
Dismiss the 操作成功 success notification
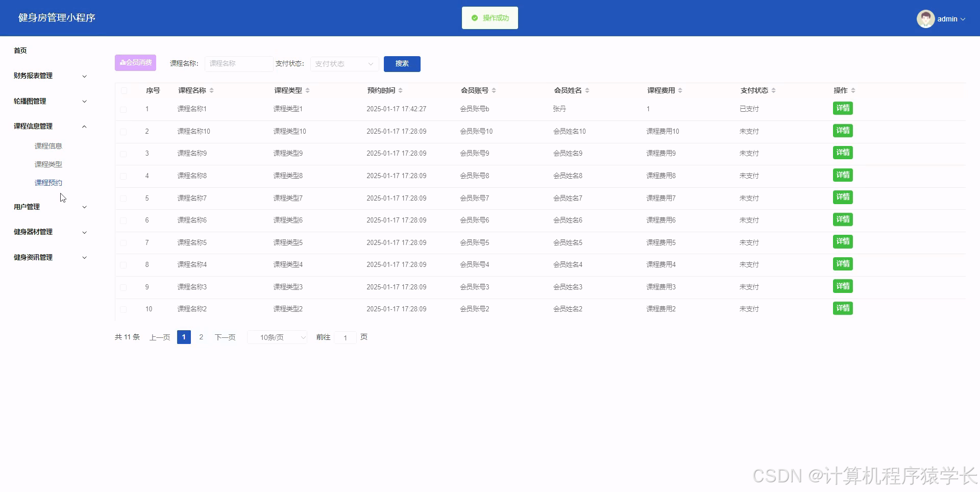[x=489, y=18]
